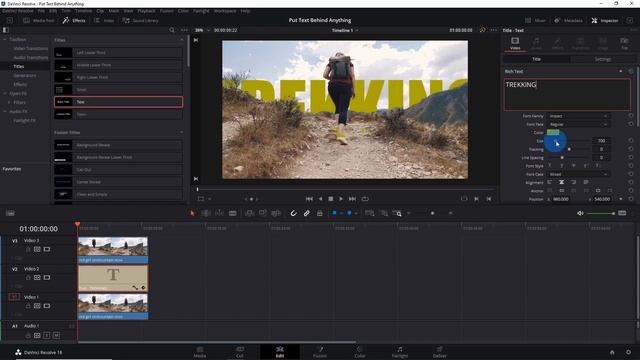Choose the Trim Edit Mode tool
The height and width of the screenshot is (360, 640).
(x=206, y=213)
